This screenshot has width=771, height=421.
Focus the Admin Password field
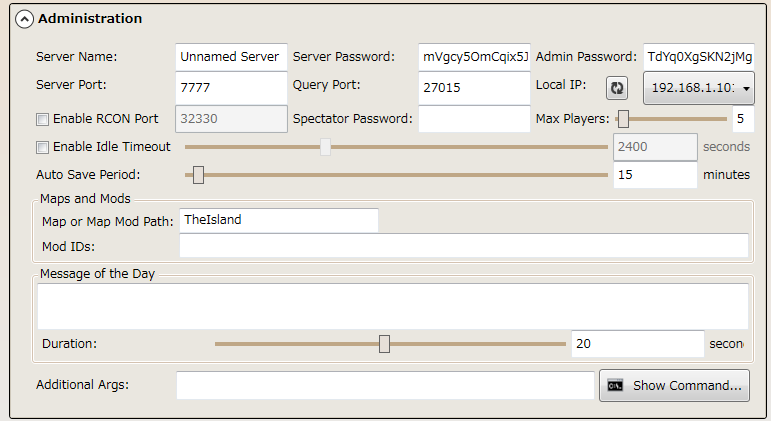[x=699, y=57]
